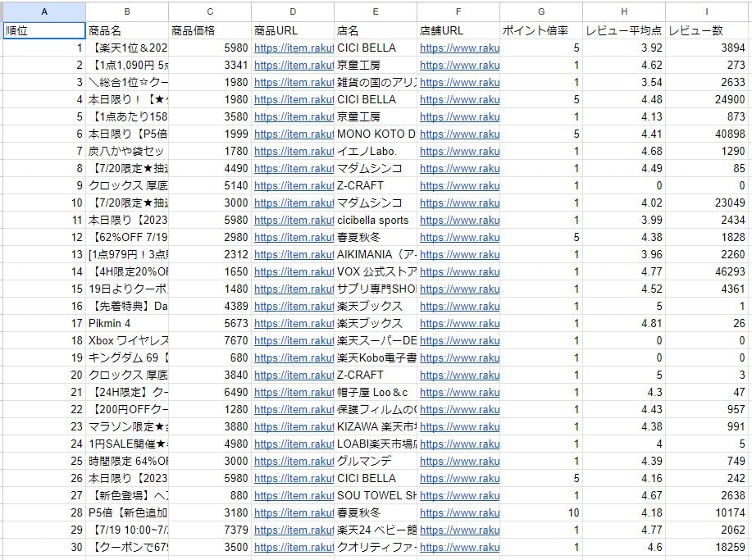The height and width of the screenshot is (560, 752).
Task: Select the review count cell 40898
Action: click(x=707, y=134)
